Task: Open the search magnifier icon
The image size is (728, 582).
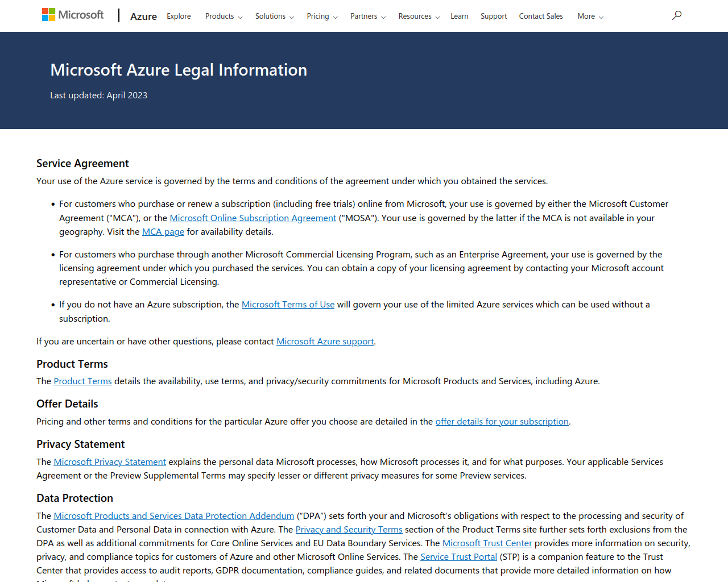Action: (677, 15)
